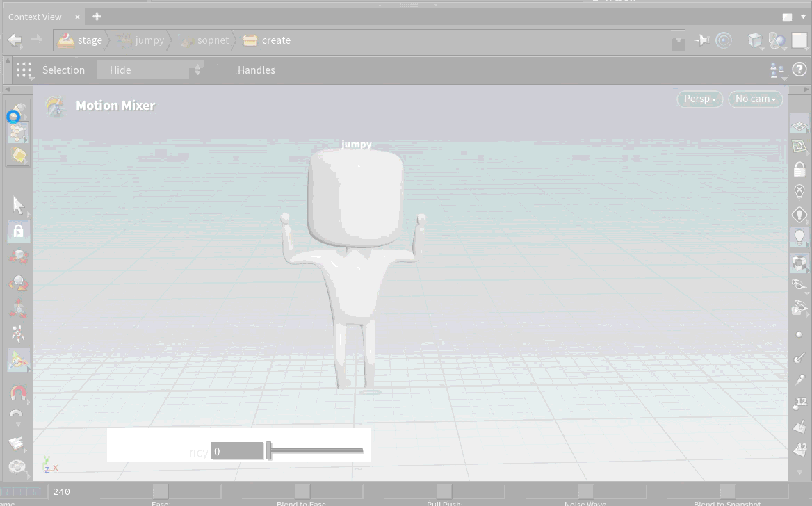Toggle the reference grid display
Image resolution: width=812 pixels, height=506 pixels.
799,126
